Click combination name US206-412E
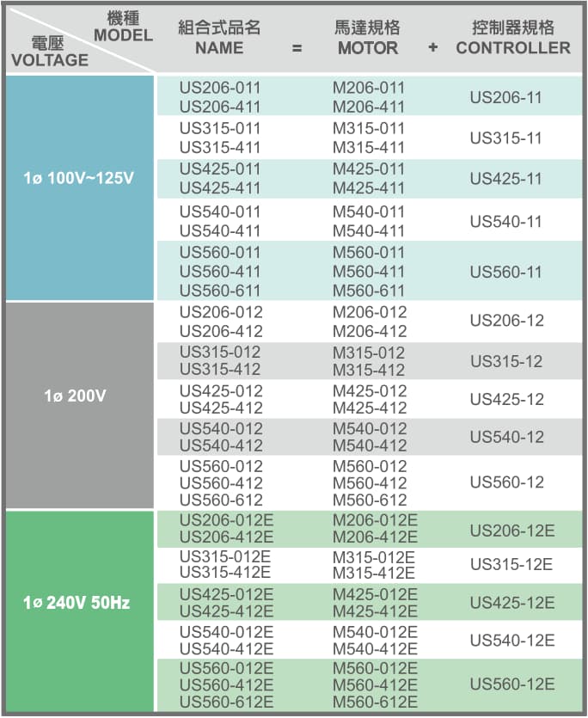Image resolution: width=588 pixels, height=718 pixels. click(226, 537)
